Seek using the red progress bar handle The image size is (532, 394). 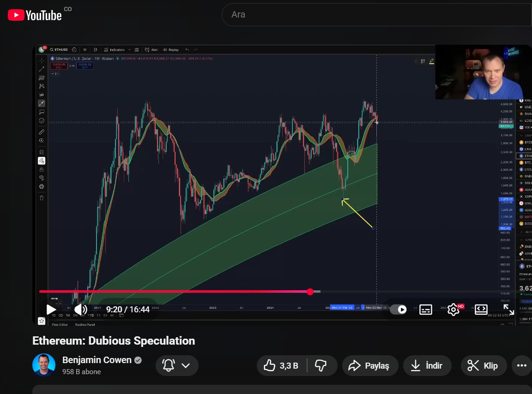point(310,292)
